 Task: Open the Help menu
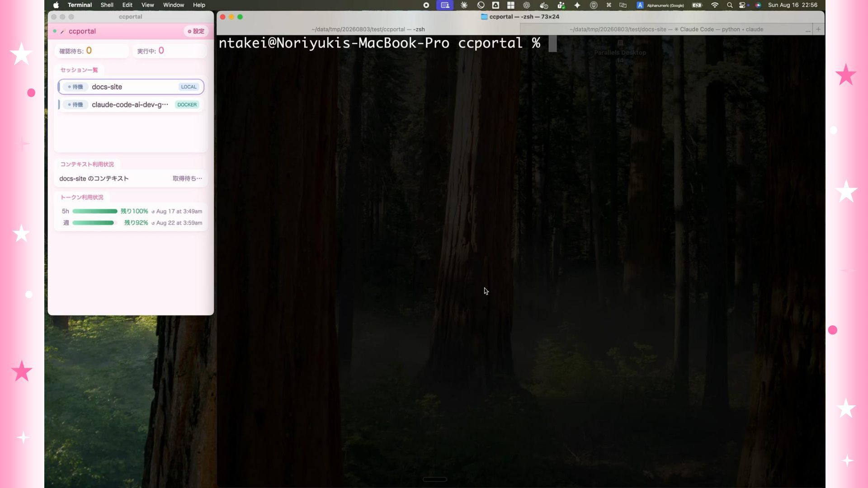point(199,5)
